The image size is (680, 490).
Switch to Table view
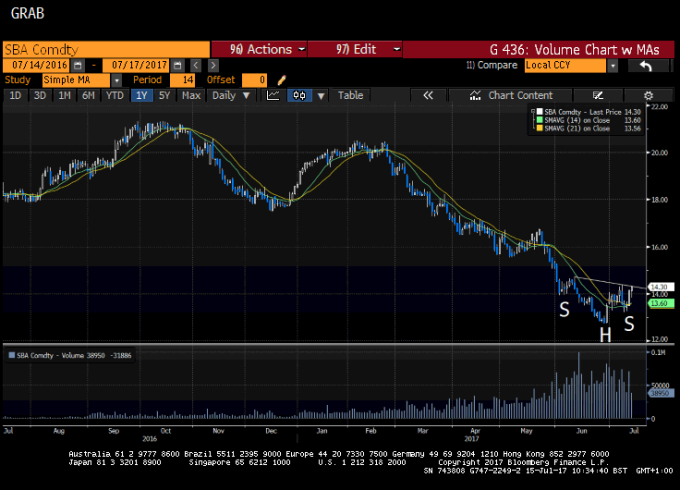[350, 96]
